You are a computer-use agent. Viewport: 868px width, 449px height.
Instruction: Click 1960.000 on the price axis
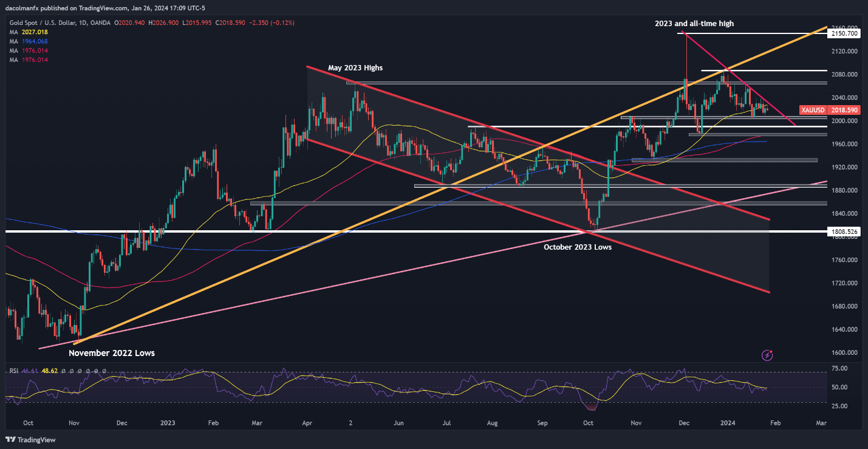[x=845, y=144]
